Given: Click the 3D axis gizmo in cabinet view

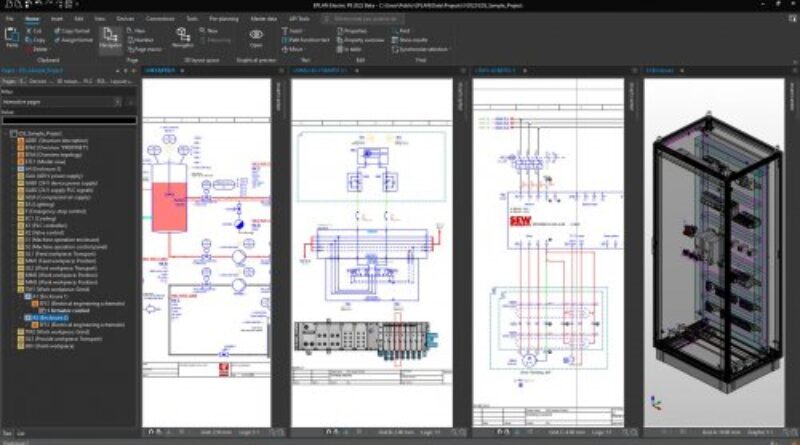Looking at the screenshot, I should pos(656,402).
